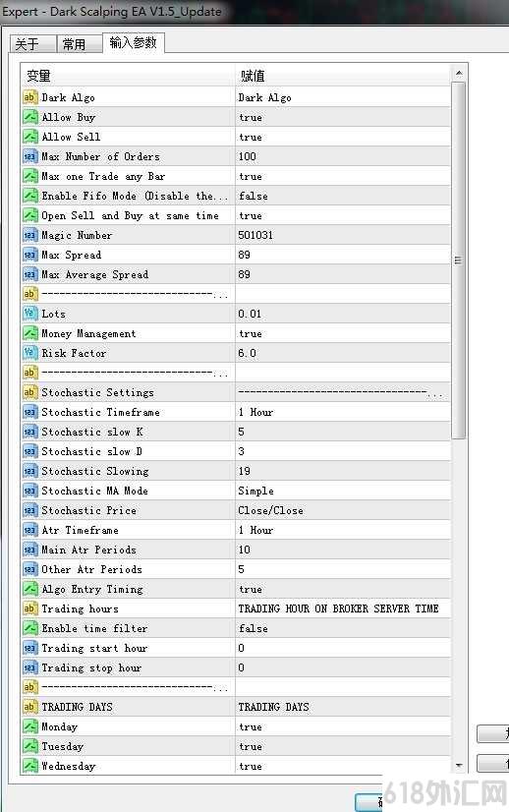Click the string icon next to TRADING DAYS

(30, 707)
